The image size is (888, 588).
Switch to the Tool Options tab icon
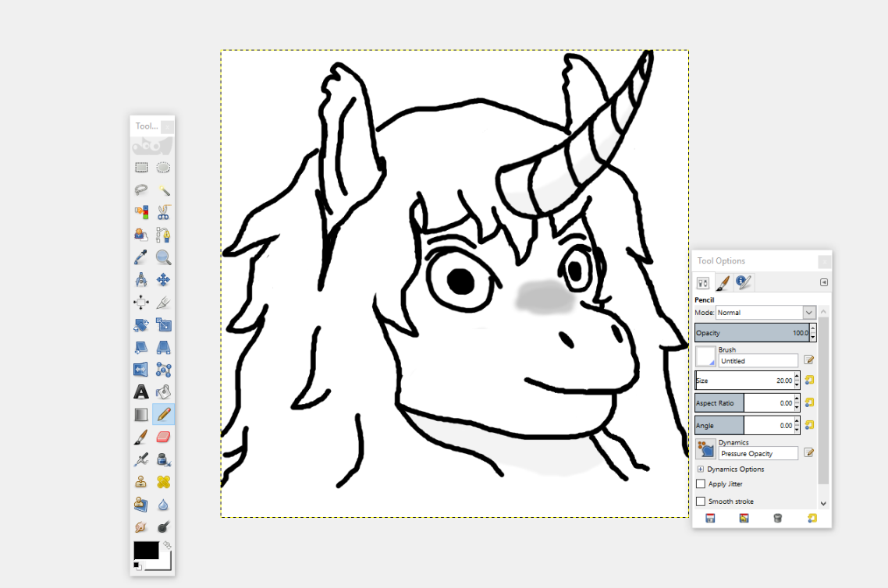tap(703, 282)
